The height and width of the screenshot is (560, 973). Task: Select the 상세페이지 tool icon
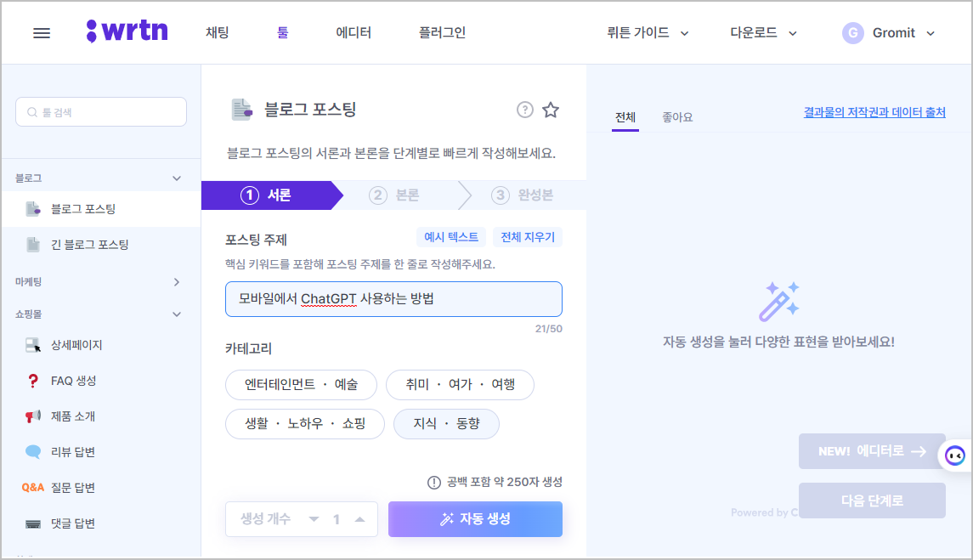click(x=33, y=344)
